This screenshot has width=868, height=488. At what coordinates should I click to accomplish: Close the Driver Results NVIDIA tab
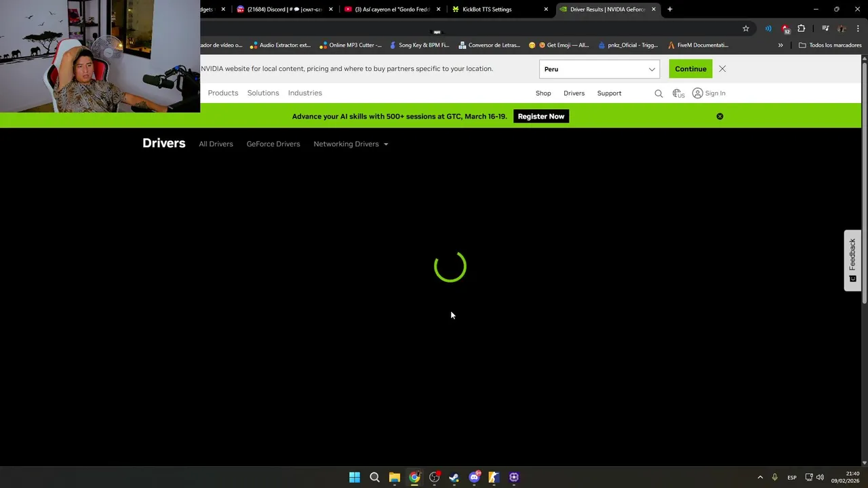click(654, 9)
